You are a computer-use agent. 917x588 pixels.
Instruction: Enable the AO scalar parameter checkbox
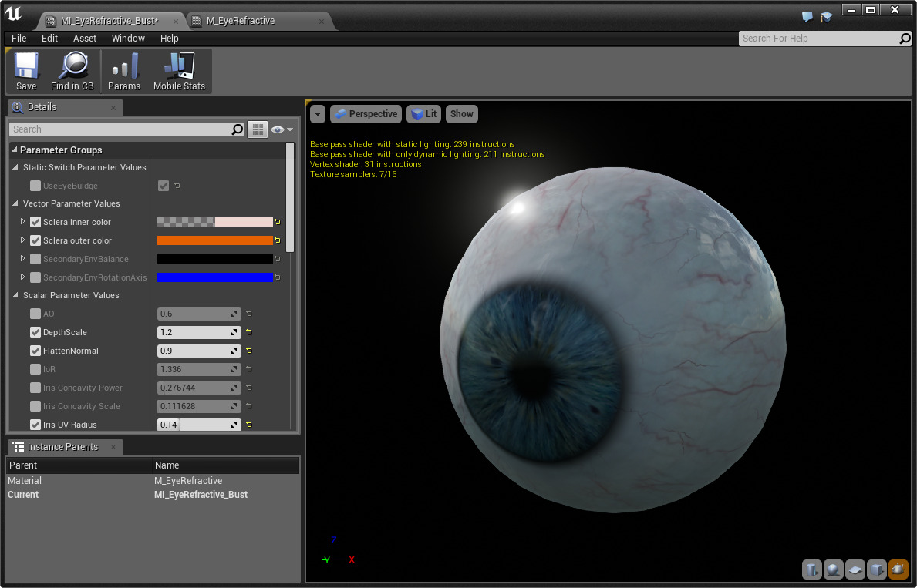point(35,314)
